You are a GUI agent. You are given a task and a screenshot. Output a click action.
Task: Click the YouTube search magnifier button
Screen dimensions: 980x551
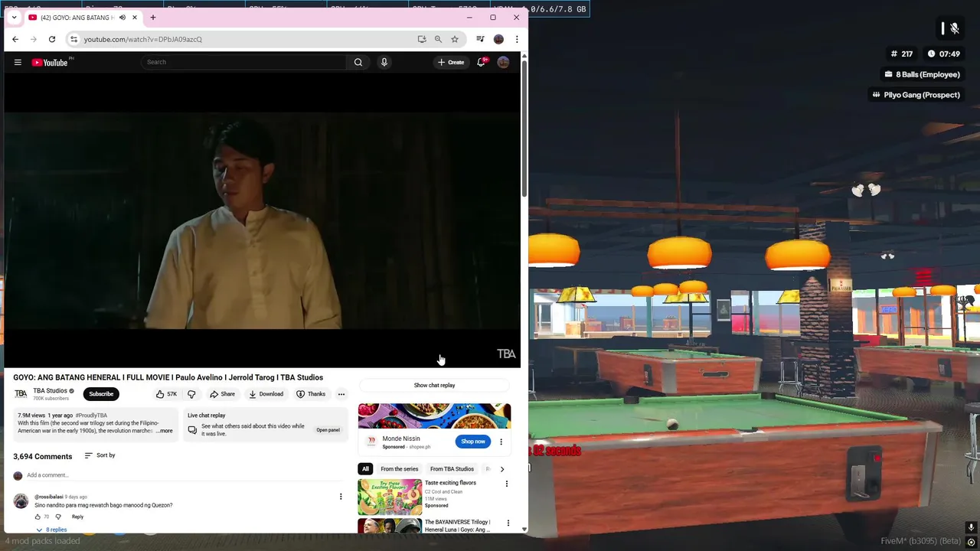tap(358, 62)
